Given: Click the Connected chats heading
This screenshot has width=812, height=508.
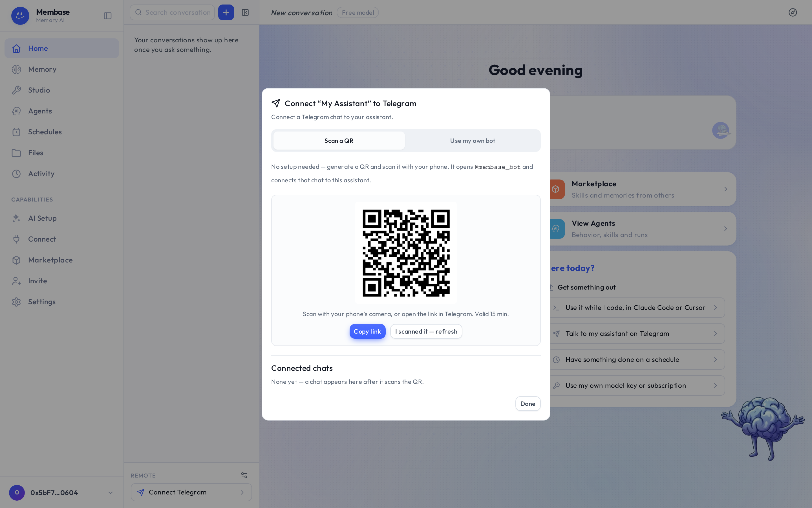Looking at the screenshot, I should (302, 368).
